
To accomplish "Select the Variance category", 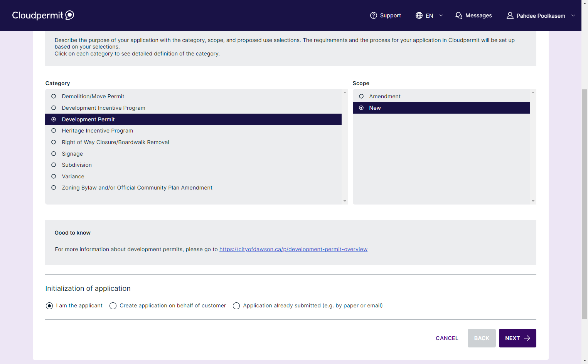I will pos(193,176).
